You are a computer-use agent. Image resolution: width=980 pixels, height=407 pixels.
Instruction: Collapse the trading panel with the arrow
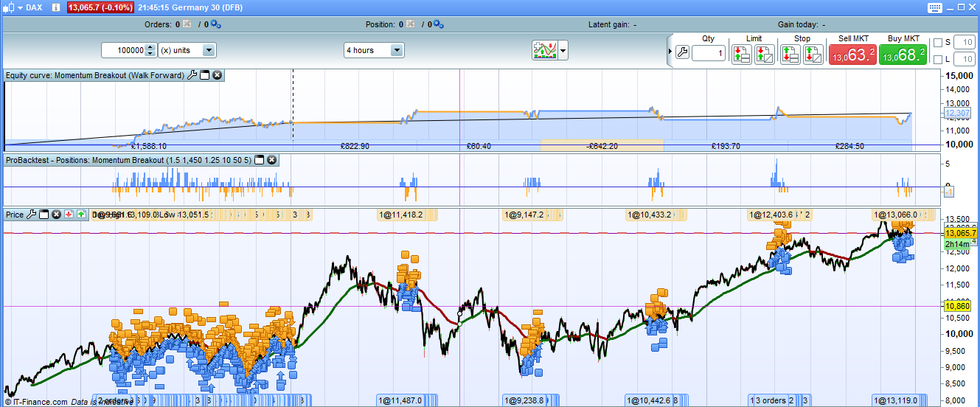click(670, 52)
